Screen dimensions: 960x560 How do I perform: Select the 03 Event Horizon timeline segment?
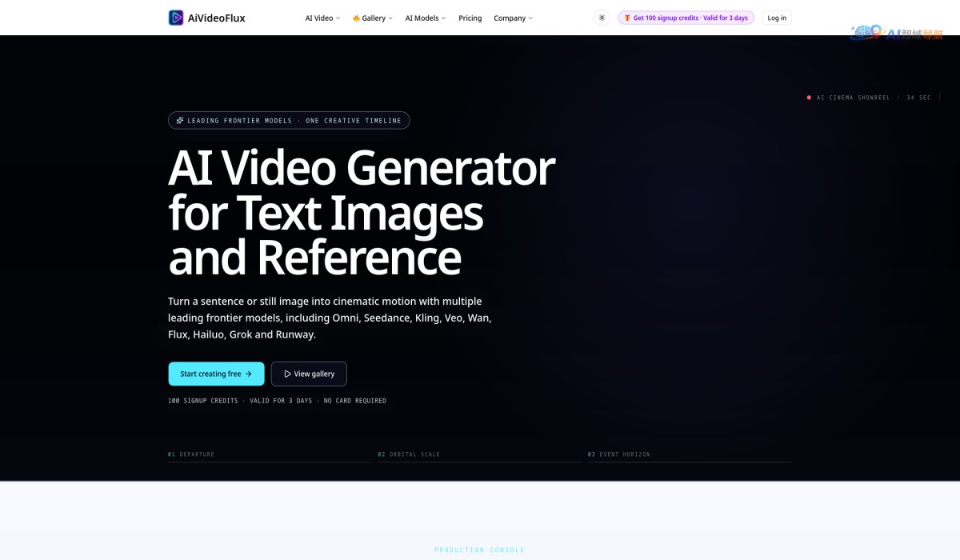point(690,455)
